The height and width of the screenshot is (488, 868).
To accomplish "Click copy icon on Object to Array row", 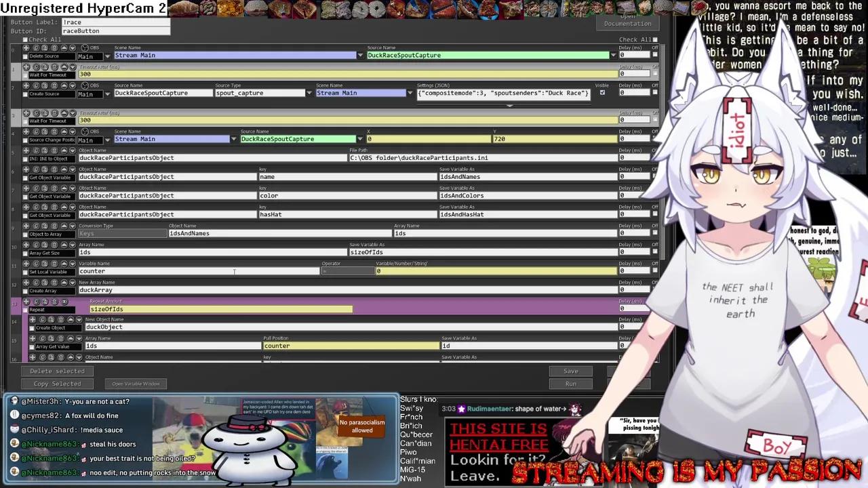I will point(36,226).
